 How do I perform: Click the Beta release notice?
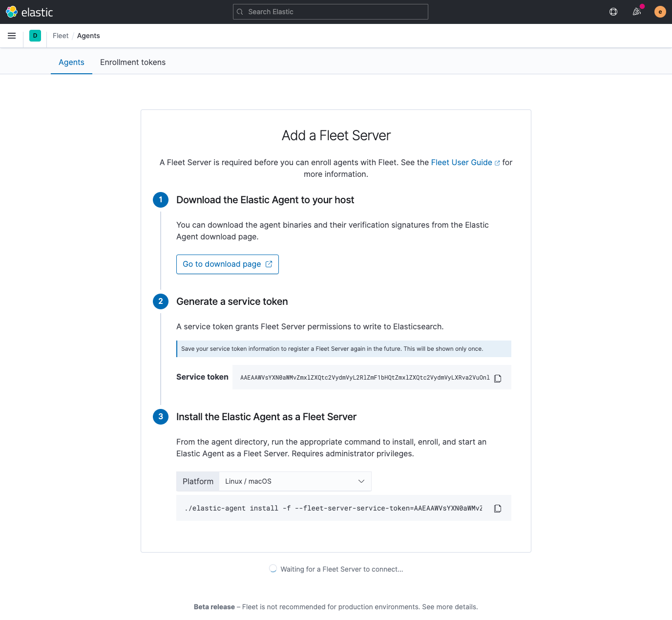point(336,607)
